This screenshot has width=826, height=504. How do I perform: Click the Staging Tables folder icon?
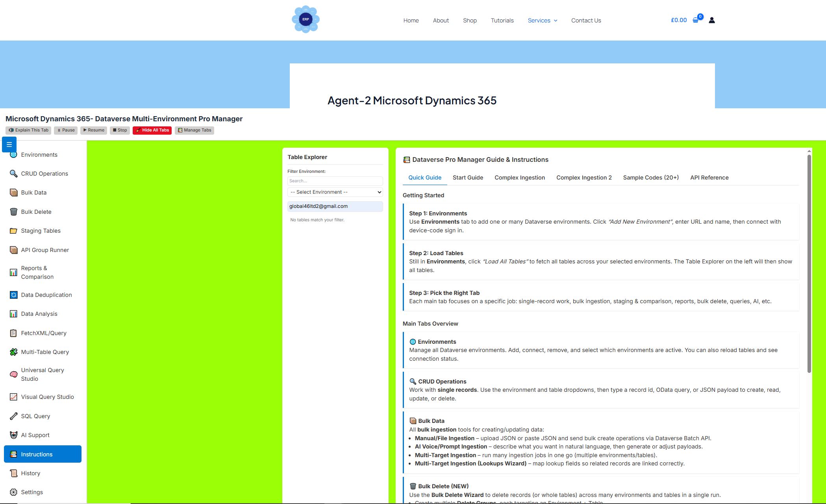(13, 230)
